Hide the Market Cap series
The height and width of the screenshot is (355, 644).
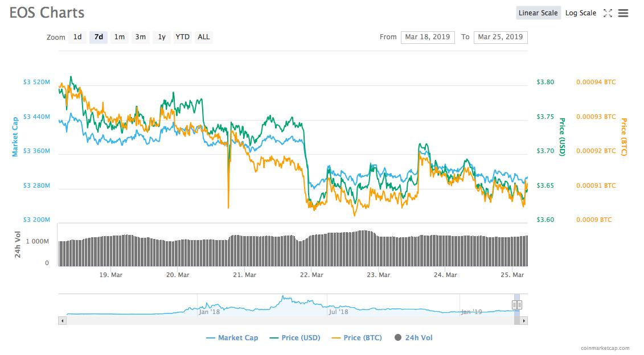[232, 338]
